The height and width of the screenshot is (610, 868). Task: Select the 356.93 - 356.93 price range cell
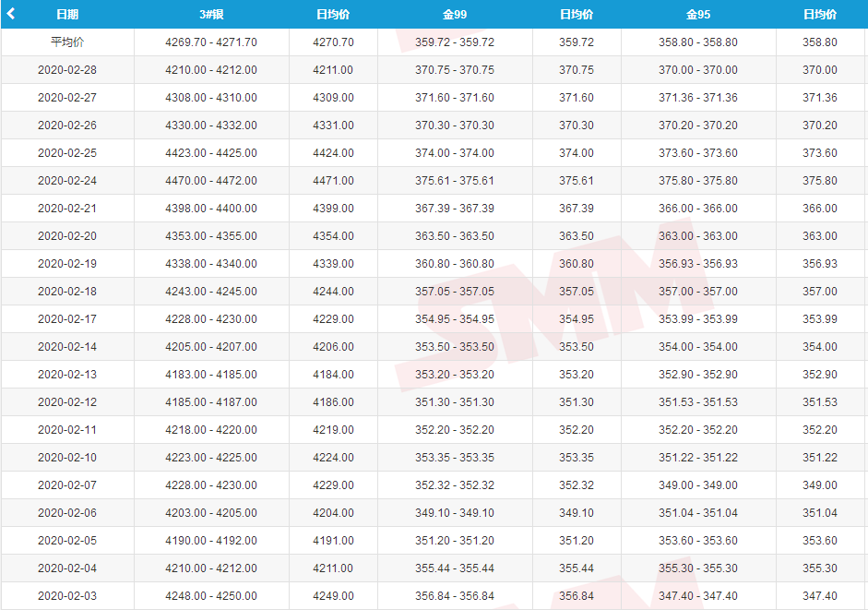point(698,264)
